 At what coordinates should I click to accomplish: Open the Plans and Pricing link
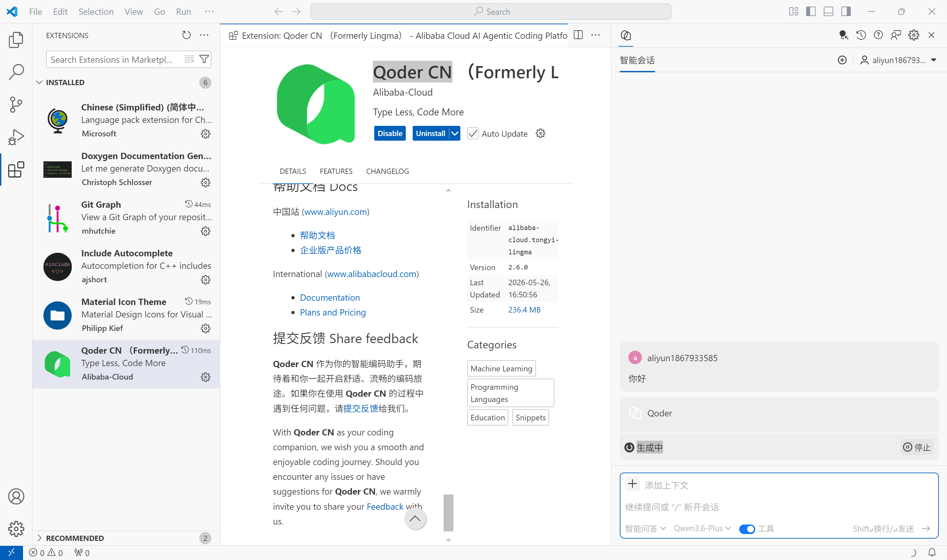(x=333, y=313)
